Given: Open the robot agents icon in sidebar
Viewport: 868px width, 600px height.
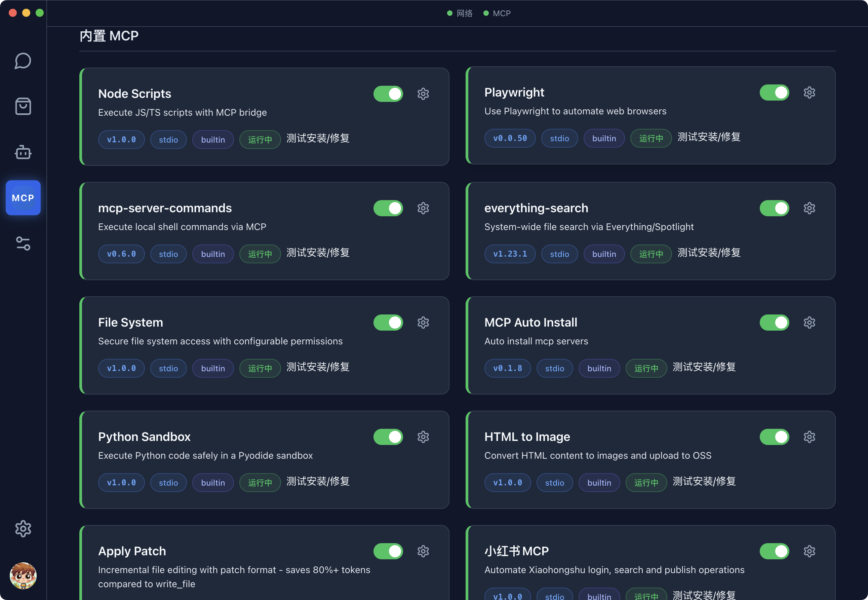Looking at the screenshot, I should tap(23, 152).
